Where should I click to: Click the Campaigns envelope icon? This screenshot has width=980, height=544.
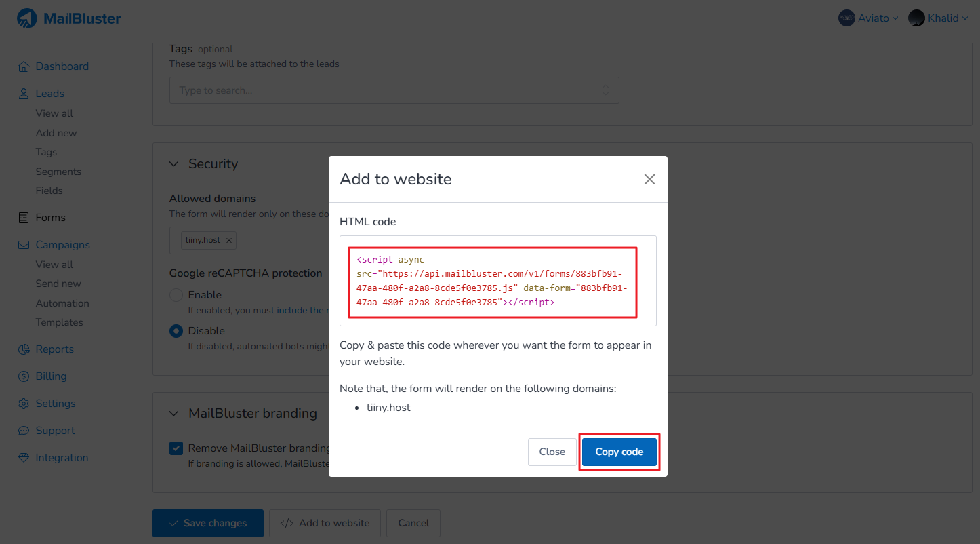click(x=24, y=245)
